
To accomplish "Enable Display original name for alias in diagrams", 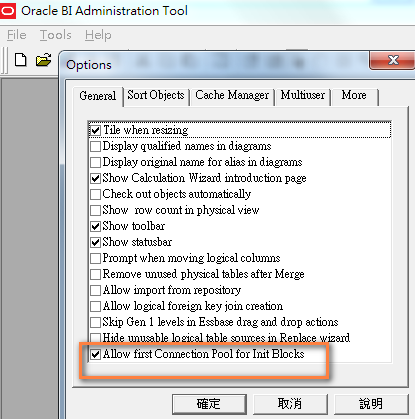I will (x=95, y=162).
